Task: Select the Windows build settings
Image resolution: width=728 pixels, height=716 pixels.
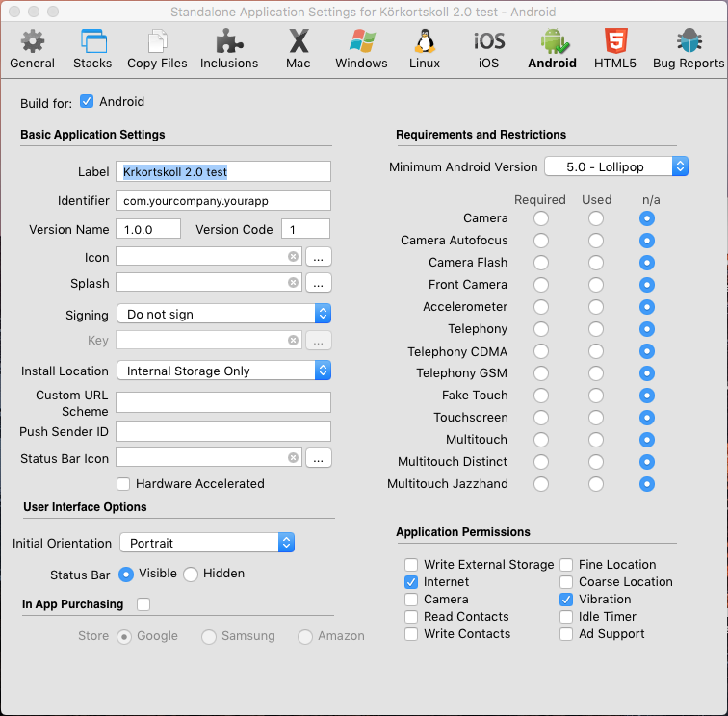Action: (361, 48)
